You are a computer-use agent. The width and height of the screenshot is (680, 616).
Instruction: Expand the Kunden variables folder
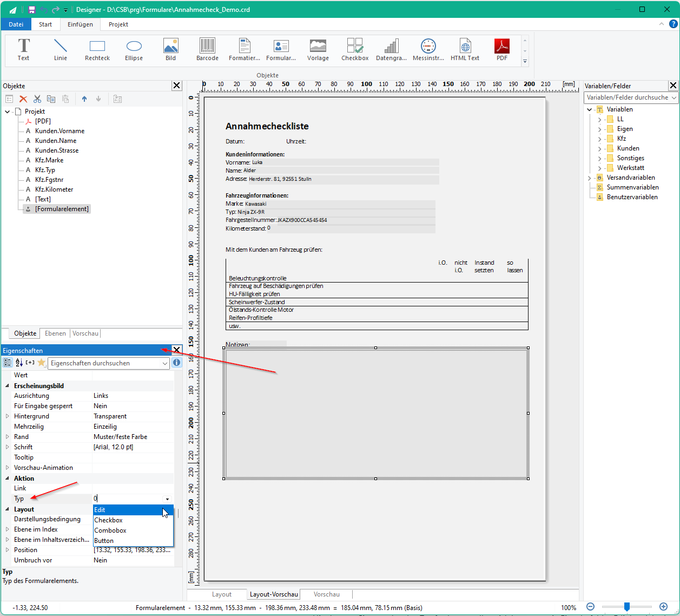pos(599,148)
